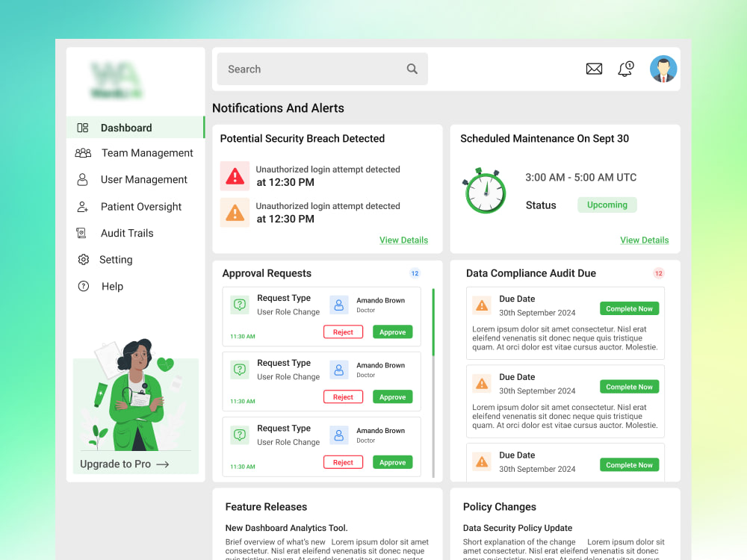Viewport: 747px width, 560px height.
Task: Click the red warning triangle alert icon
Action: pos(235,176)
